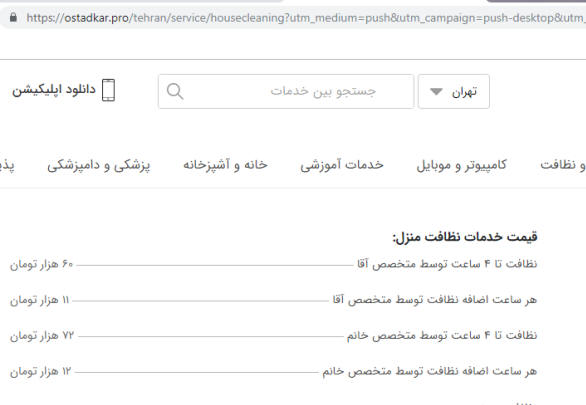Click the padlock icon in address bar

pos(13,17)
